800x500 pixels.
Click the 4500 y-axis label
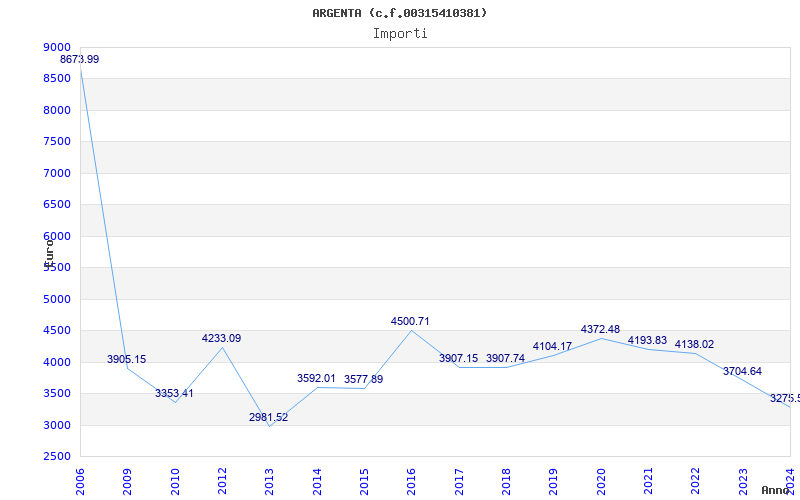point(57,331)
